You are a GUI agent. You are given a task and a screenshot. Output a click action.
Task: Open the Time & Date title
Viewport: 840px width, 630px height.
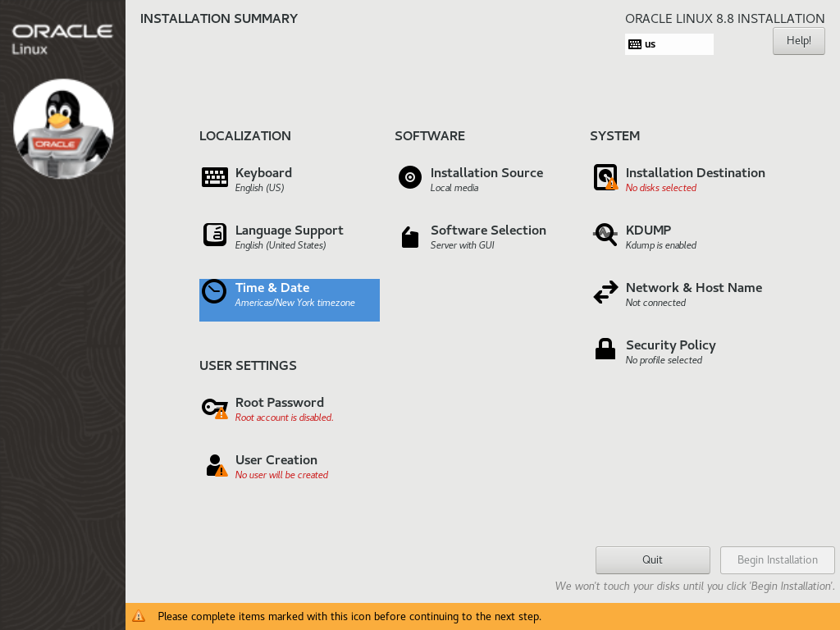point(272,288)
